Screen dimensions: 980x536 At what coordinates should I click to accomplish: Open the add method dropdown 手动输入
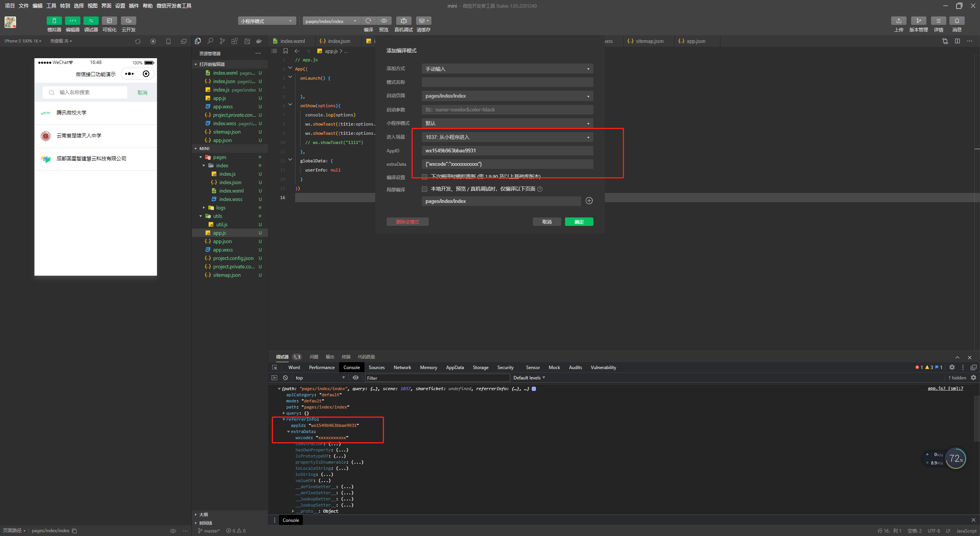[507, 69]
